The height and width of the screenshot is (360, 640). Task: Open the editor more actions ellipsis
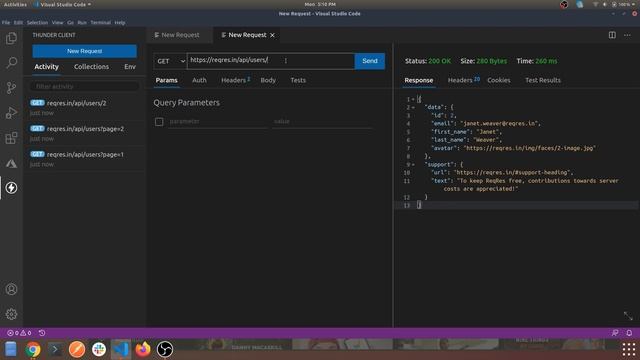(x=627, y=35)
